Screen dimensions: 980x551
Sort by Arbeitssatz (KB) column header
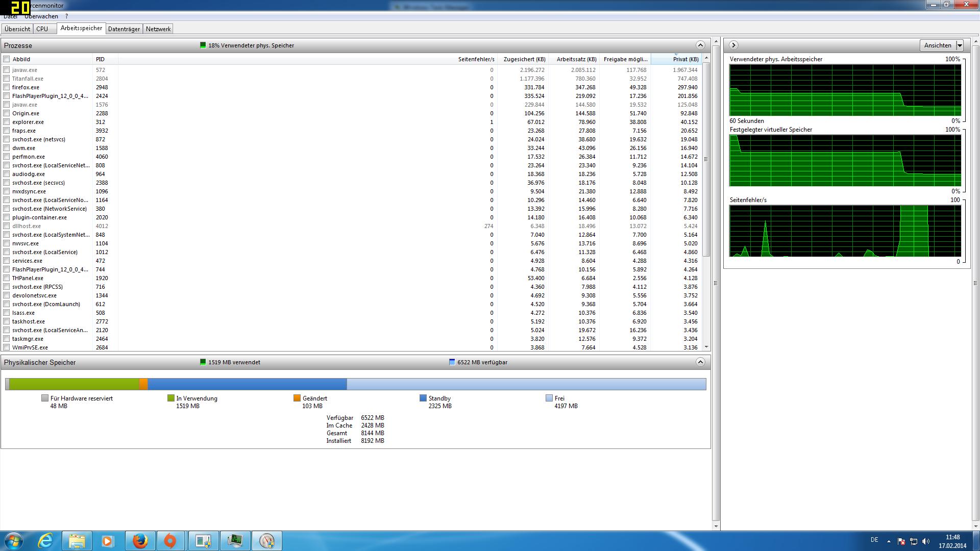coord(576,59)
